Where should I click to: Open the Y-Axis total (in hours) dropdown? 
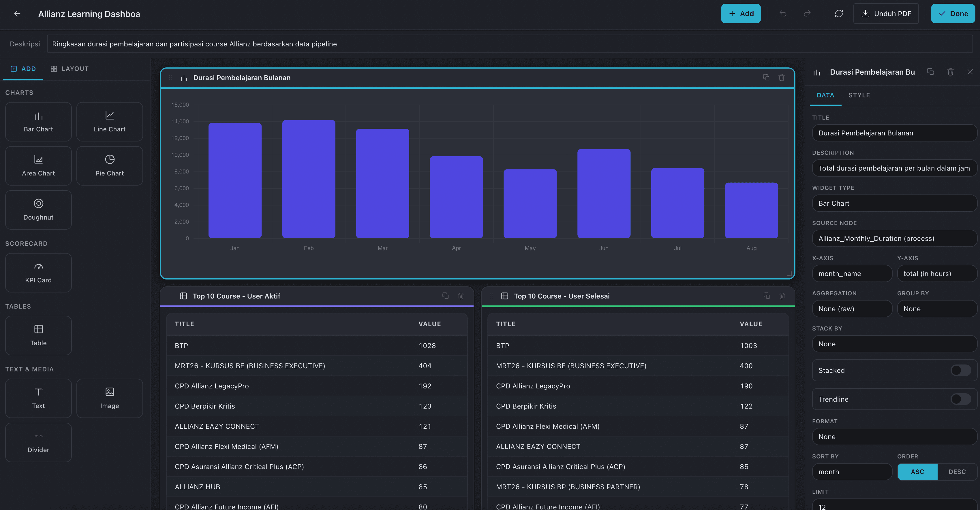pyautogui.click(x=937, y=274)
